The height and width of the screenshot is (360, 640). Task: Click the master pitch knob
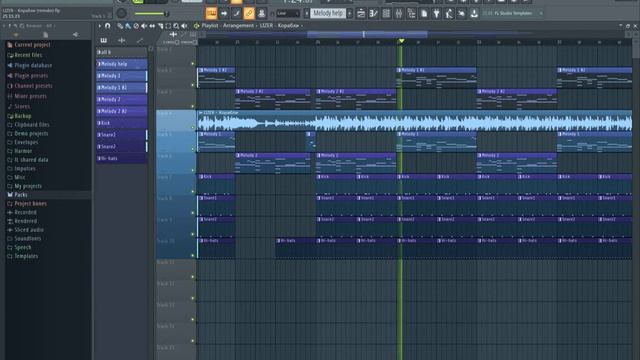[121, 13]
